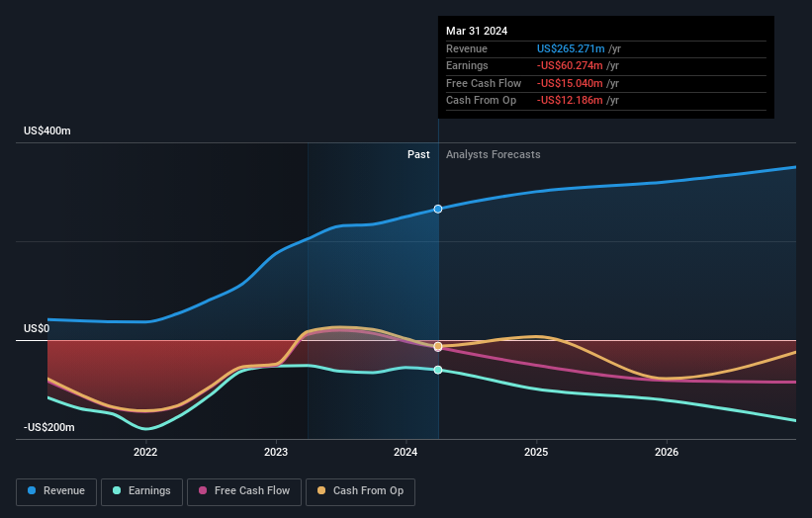Click the Analysts Forecasts label
The width and height of the screenshot is (812, 518).
[493, 155]
